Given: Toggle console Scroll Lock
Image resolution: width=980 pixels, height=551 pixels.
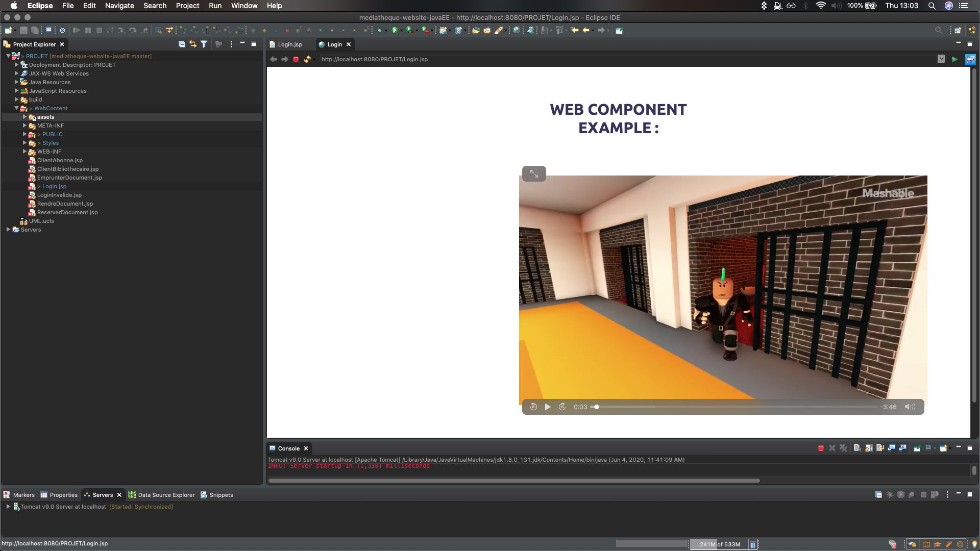Looking at the screenshot, I should (x=869, y=448).
